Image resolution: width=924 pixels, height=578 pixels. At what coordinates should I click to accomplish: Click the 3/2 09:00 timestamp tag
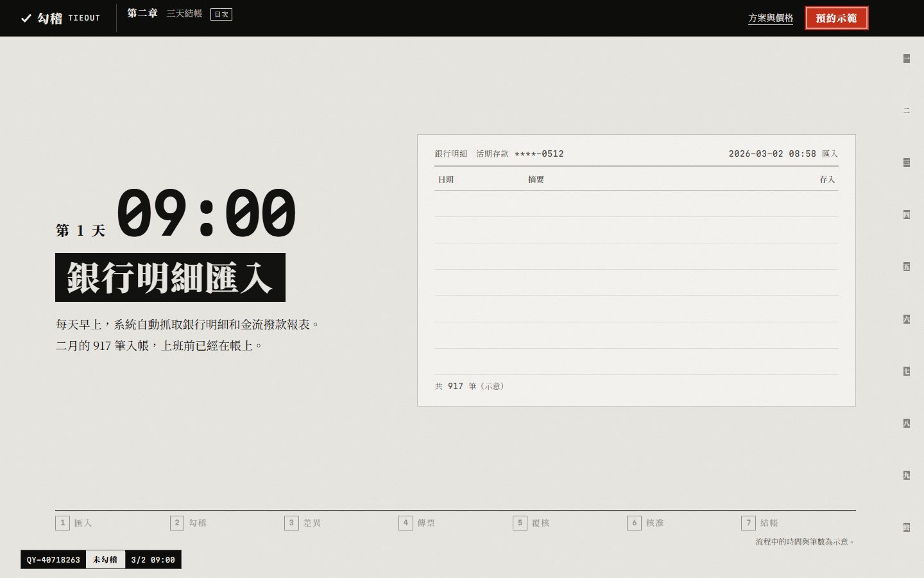coord(153,559)
